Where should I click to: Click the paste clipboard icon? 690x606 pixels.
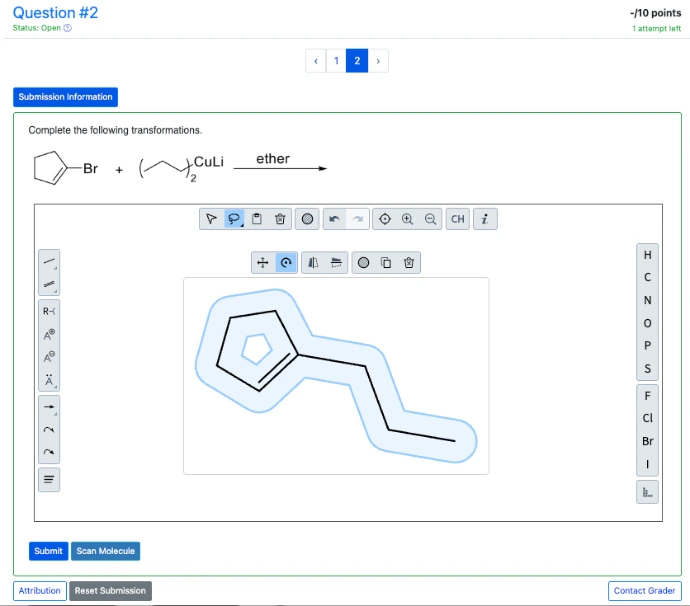click(257, 219)
